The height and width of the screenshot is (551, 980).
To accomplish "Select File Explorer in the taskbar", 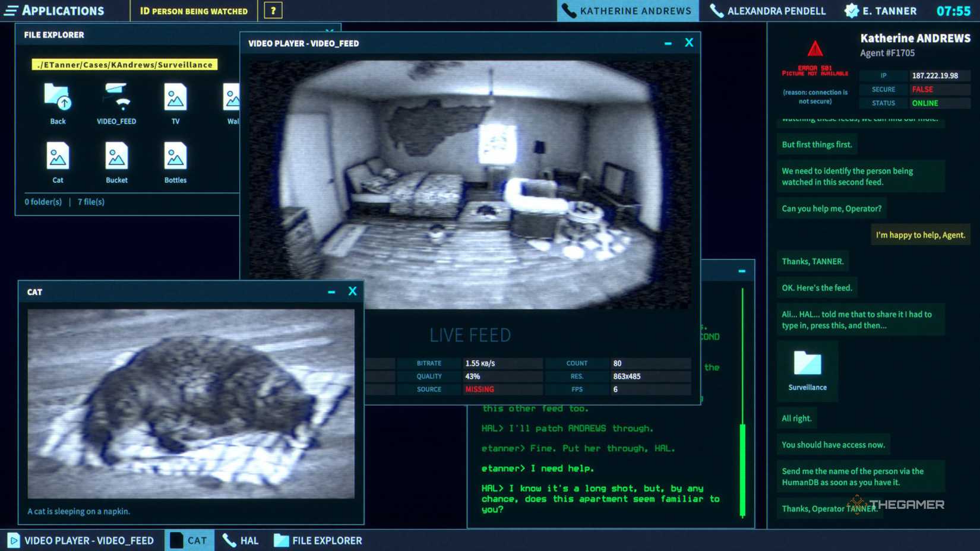I will pyautogui.click(x=318, y=540).
